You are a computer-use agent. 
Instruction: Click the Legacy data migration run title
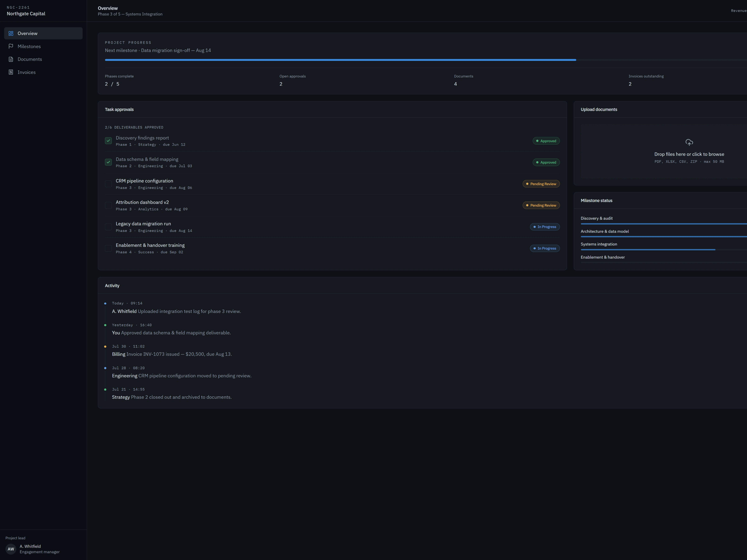[143, 224]
